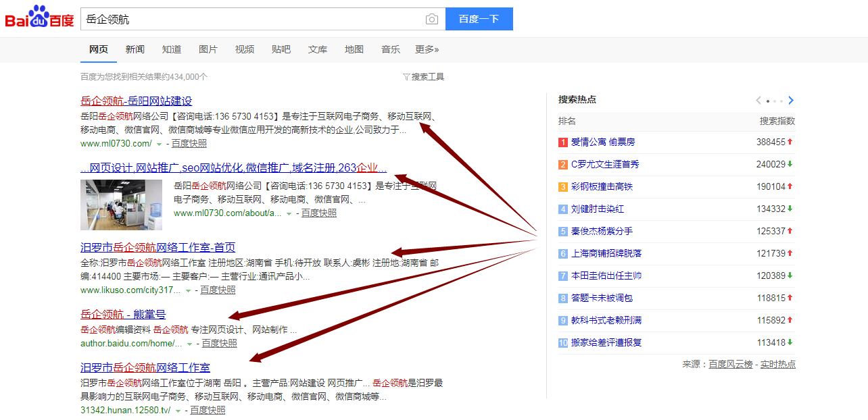Screen dimensions: 868x420
Task: Click the search index value 388455
Action: click(x=771, y=142)
